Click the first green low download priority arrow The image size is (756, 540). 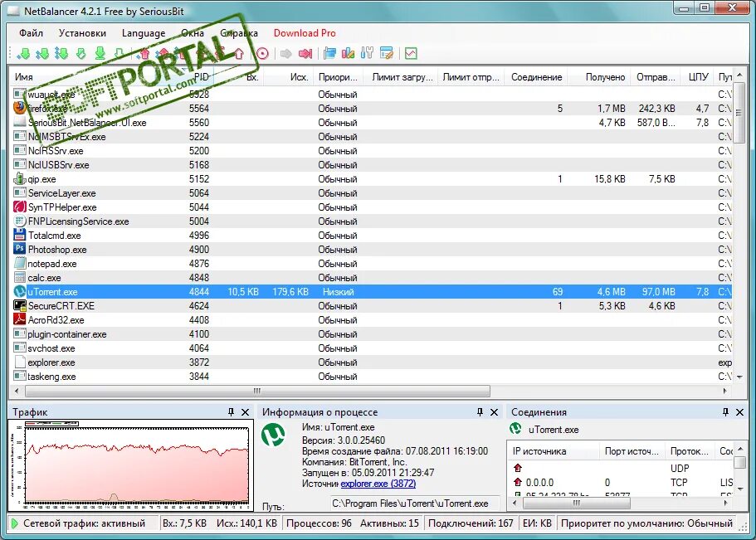(x=23, y=54)
